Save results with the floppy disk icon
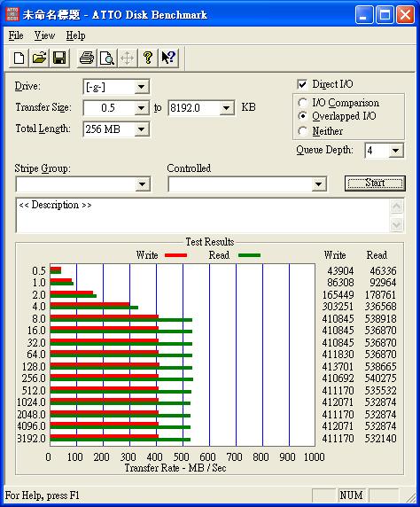 tap(59, 58)
